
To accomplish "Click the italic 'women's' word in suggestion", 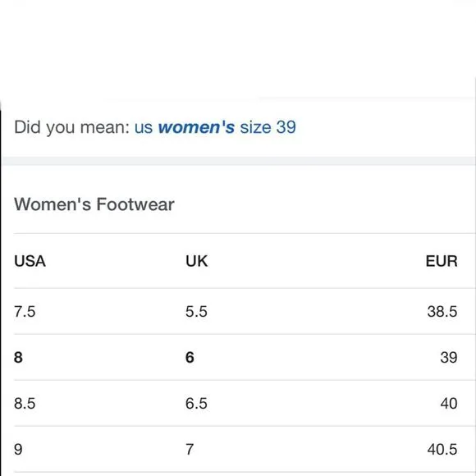I will (x=196, y=127).
